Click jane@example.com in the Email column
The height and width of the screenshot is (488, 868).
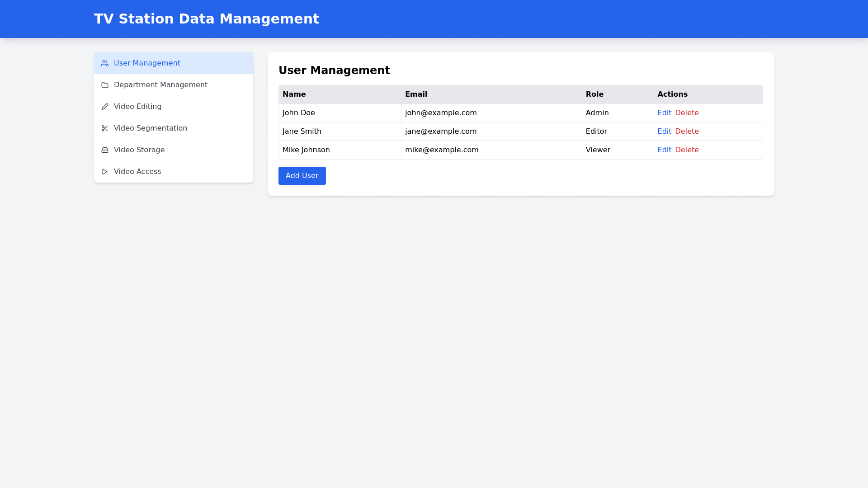[x=441, y=131]
